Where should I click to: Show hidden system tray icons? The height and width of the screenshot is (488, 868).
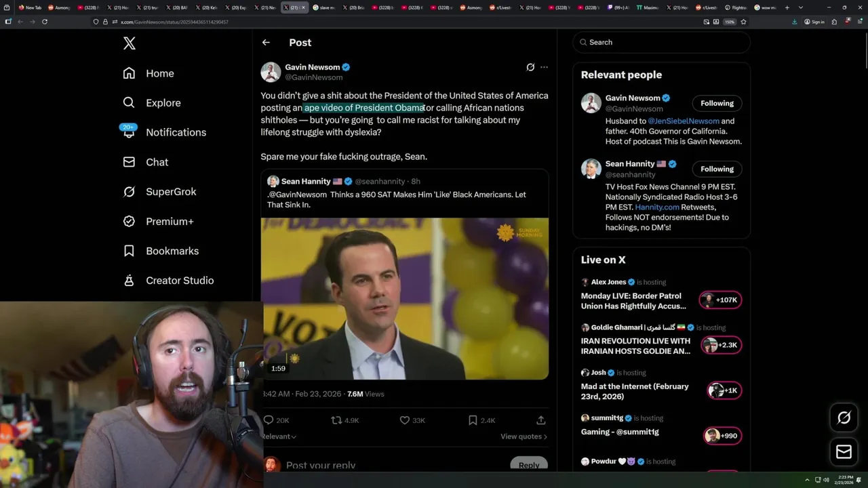[x=807, y=480]
